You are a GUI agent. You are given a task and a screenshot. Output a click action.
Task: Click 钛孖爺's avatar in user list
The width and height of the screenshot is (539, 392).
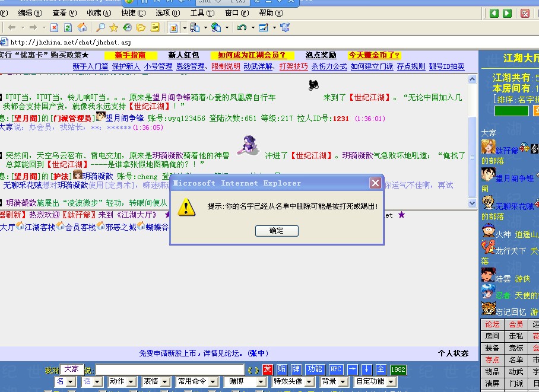click(488, 146)
